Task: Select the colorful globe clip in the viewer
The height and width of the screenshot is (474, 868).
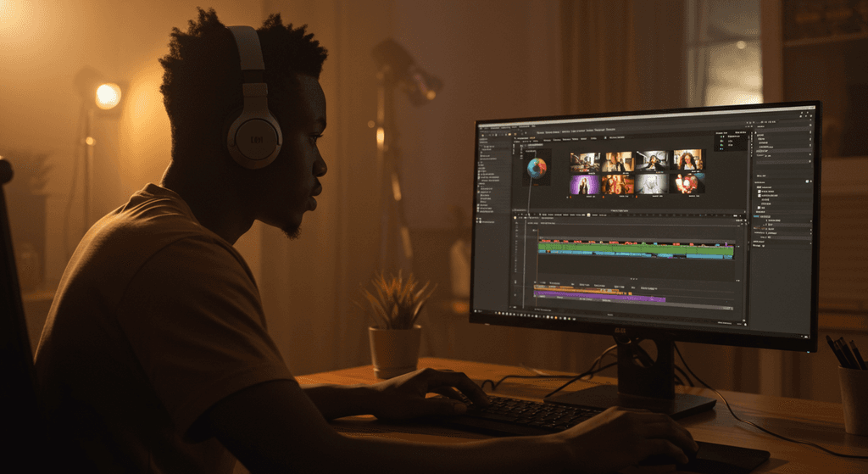Action: click(537, 167)
